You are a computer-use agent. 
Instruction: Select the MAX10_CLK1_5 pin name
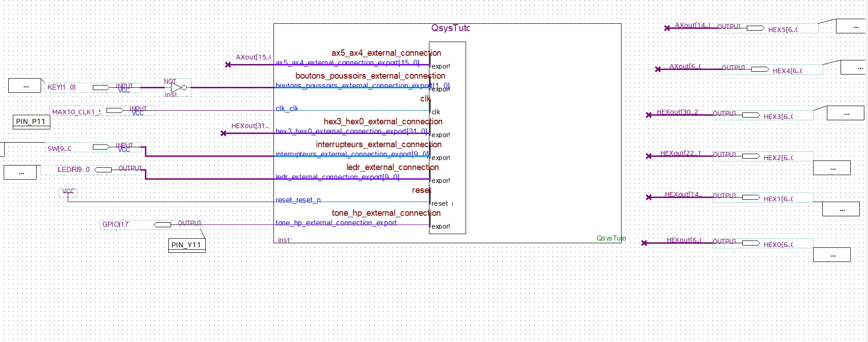tap(77, 112)
